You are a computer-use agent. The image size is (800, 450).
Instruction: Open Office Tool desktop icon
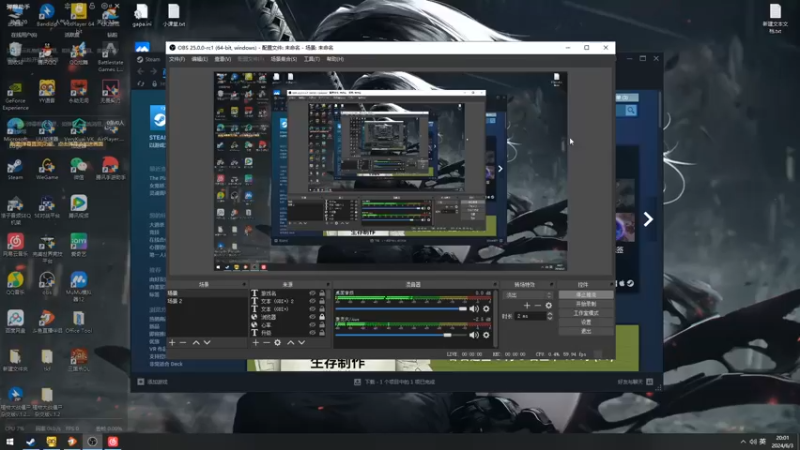coord(79,321)
